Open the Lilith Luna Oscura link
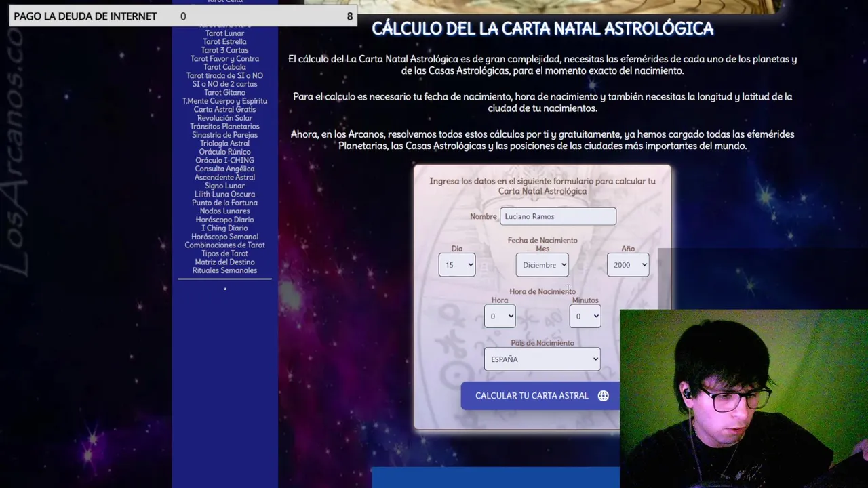The height and width of the screenshot is (488, 868). [x=224, y=194]
